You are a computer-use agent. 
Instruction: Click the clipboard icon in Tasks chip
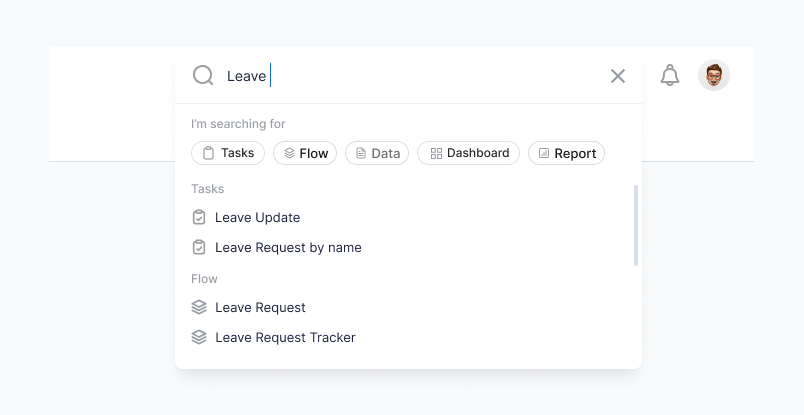[x=209, y=153]
